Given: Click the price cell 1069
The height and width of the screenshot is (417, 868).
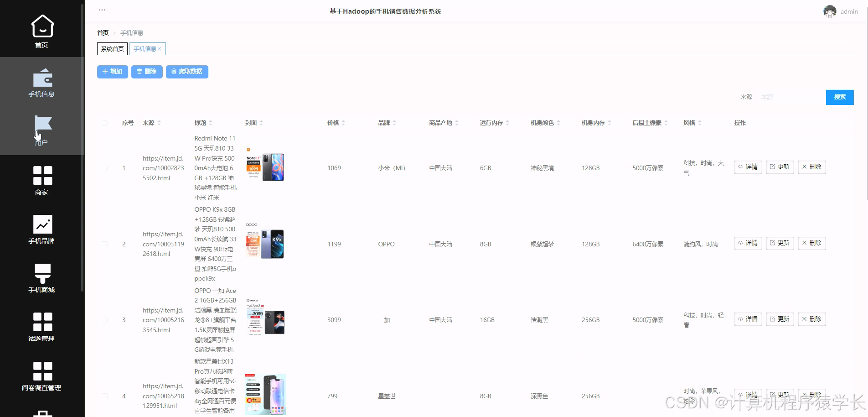Looking at the screenshot, I should point(334,168).
